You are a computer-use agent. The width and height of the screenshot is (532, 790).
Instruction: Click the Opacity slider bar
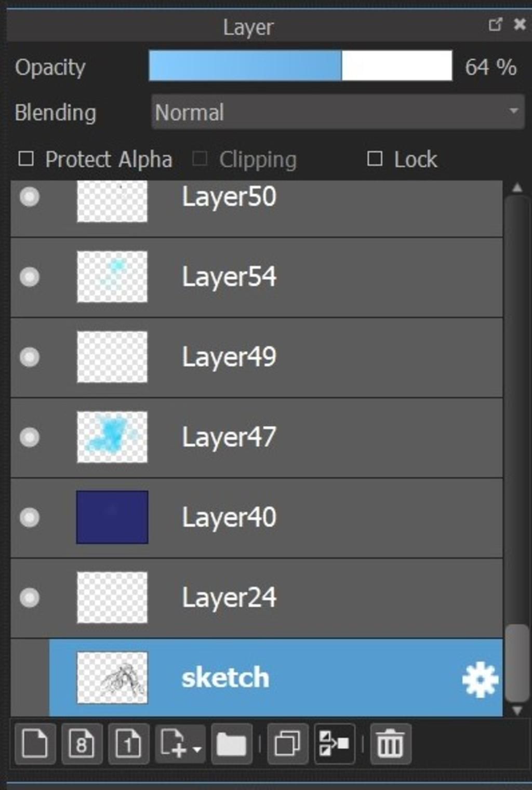click(x=300, y=65)
